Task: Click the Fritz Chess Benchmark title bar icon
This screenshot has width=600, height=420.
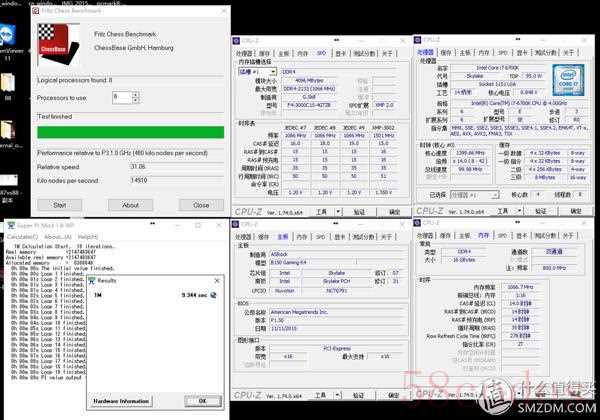Action: coord(36,11)
